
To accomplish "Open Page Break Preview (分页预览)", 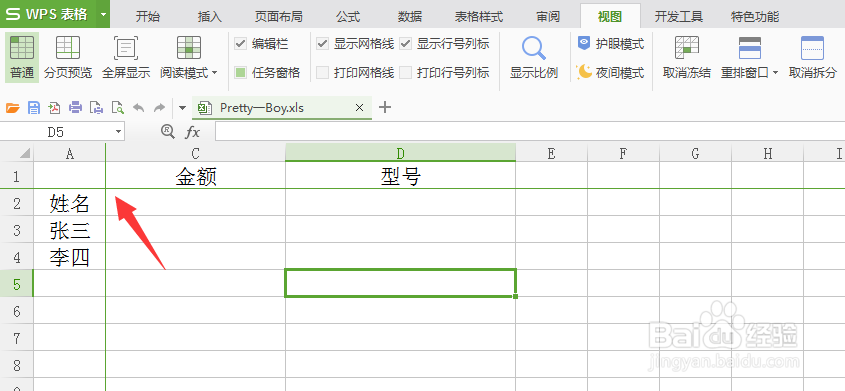I will (x=68, y=57).
